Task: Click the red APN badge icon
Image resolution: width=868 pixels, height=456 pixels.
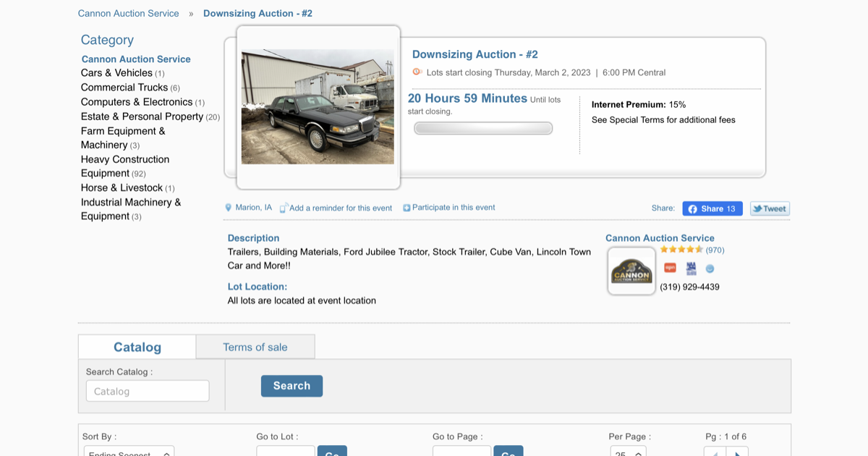Action: click(670, 269)
